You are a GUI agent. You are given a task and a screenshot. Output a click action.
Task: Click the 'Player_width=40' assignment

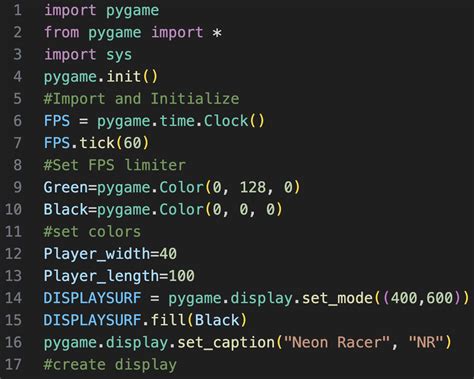[x=110, y=254]
